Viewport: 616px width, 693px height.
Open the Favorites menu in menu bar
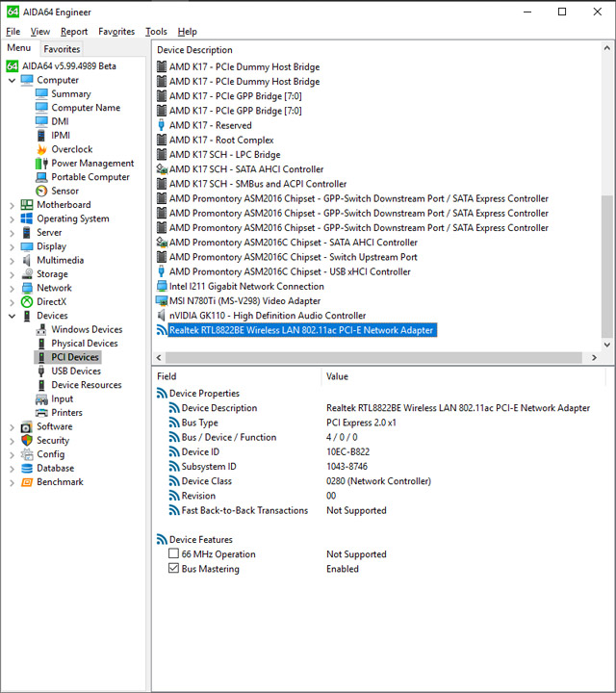[x=116, y=32]
